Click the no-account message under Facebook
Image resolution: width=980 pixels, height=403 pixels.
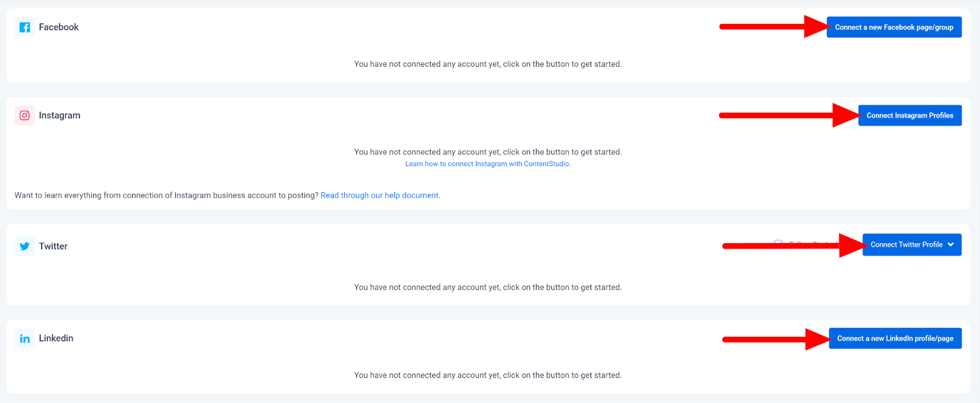488,64
